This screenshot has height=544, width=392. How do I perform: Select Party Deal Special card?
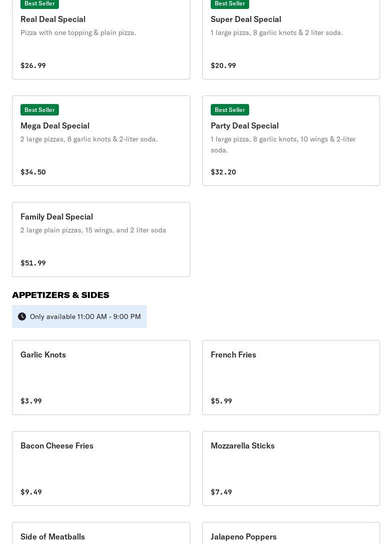pos(291,140)
